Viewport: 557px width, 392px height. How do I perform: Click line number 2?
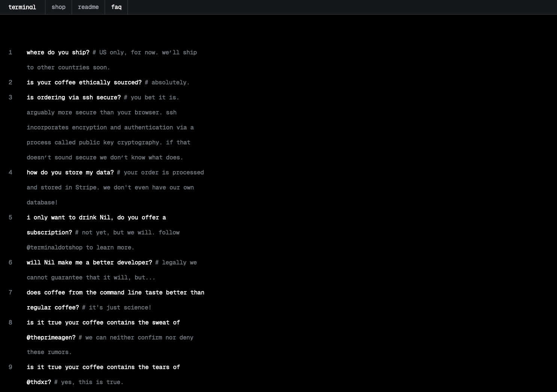coord(11,83)
